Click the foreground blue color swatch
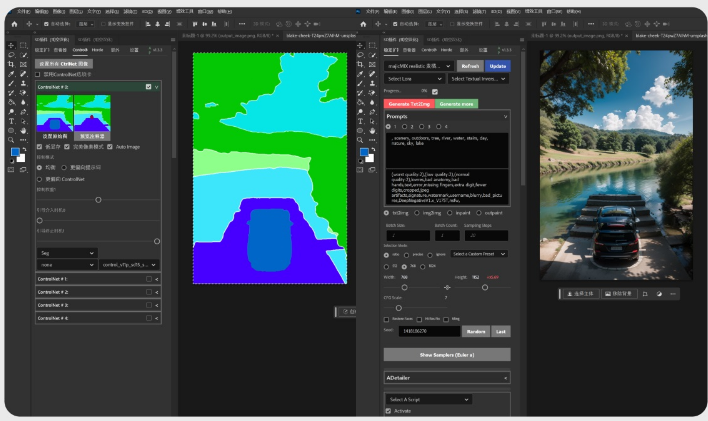The image size is (708, 421). pos(14,152)
